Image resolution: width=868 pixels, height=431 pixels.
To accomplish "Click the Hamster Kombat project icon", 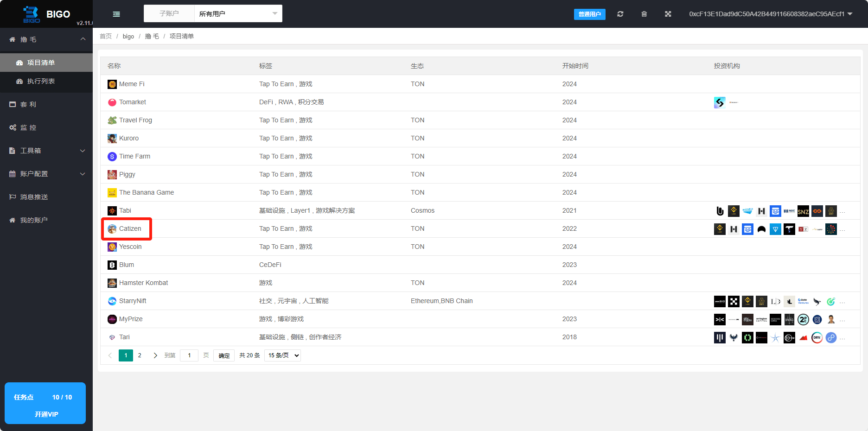I will 112,283.
